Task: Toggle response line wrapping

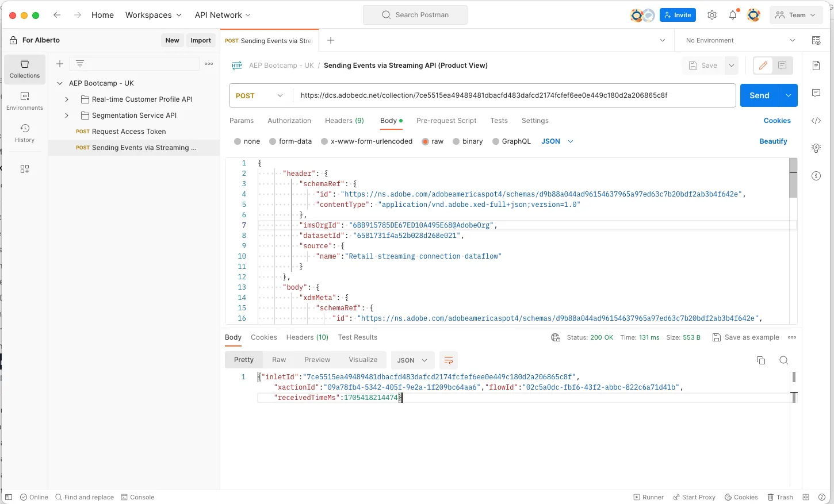Action: point(449,360)
